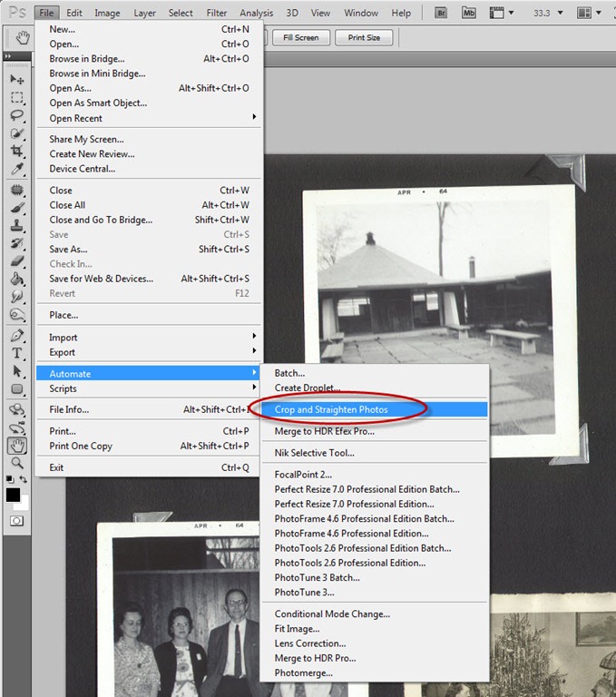Choose Lens Correction...
Image resolution: width=616 pixels, height=697 pixels.
click(374, 643)
